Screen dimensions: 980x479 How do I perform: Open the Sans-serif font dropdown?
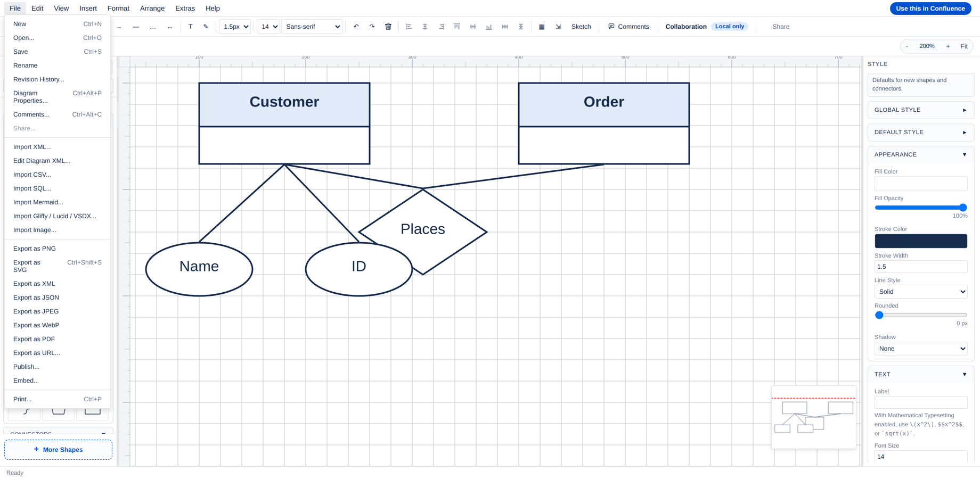pos(312,27)
